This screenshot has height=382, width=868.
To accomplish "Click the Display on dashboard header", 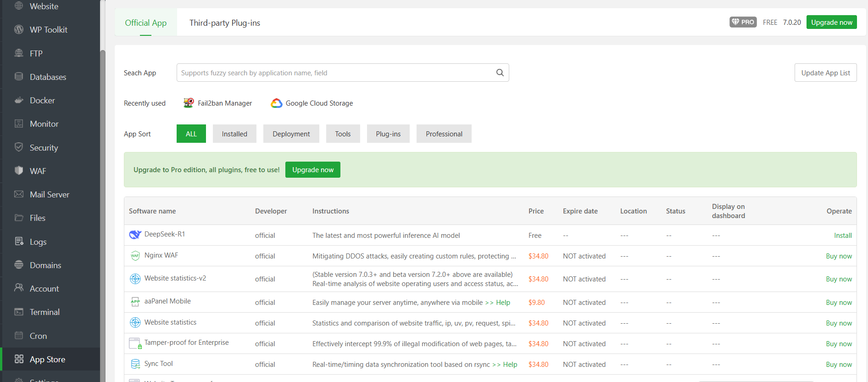I will coord(729,211).
